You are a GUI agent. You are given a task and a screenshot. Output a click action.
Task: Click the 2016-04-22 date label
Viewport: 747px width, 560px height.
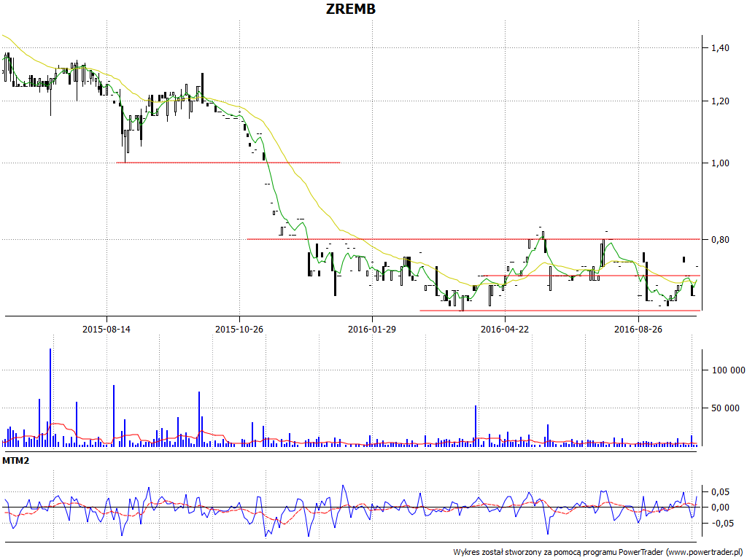(x=505, y=329)
